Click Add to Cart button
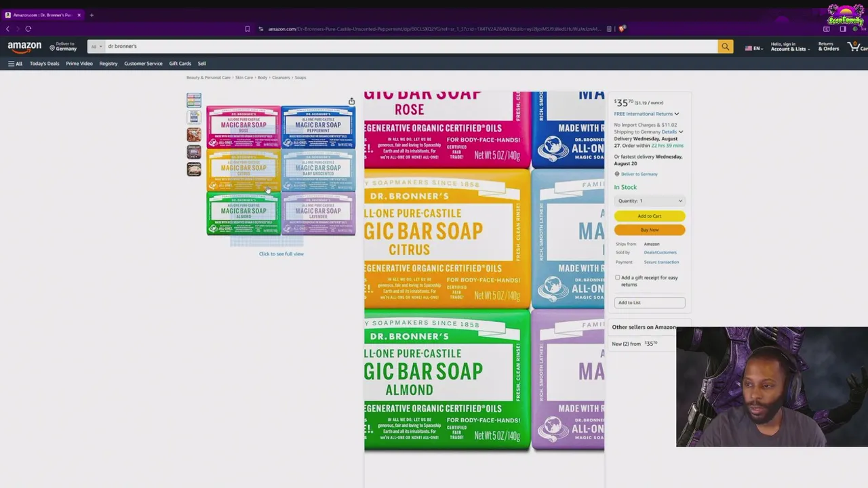This screenshot has width=868, height=488. 650,216
